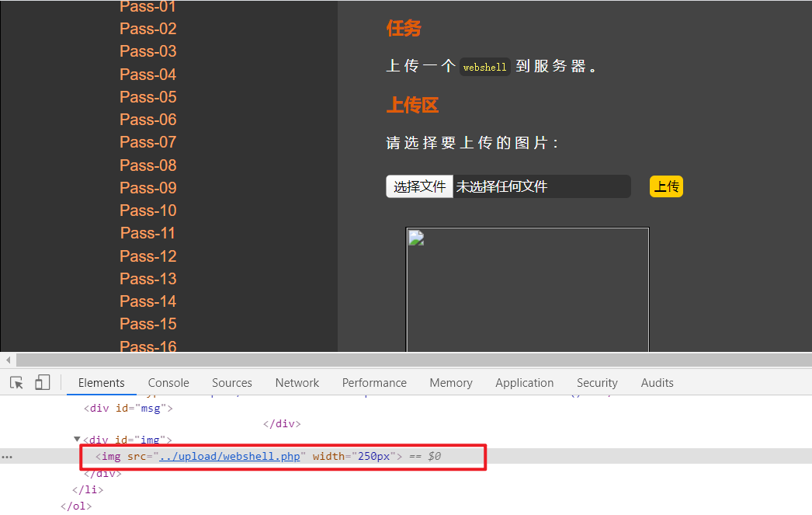The width and height of the screenshot is (812, 515).
Task: Switch to the Elements tab
Action: 102,383
